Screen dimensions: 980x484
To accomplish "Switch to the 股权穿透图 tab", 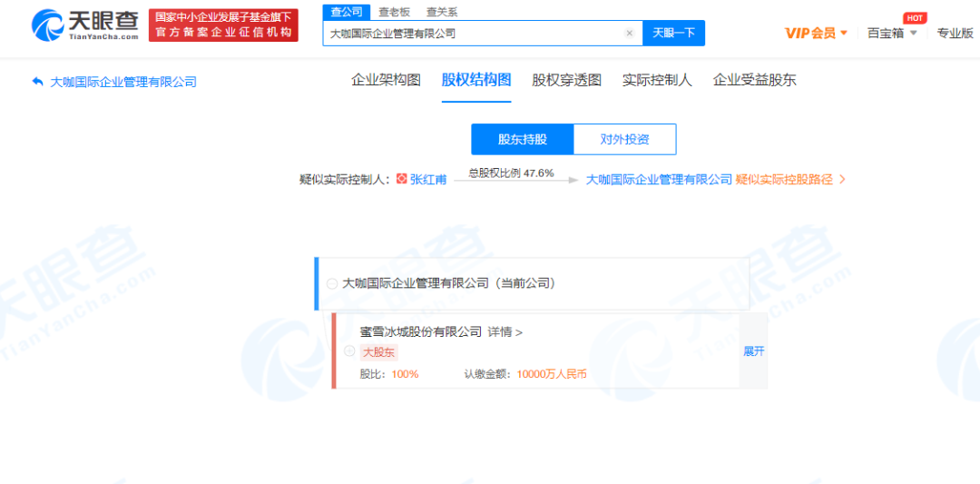I will [567, 80].
